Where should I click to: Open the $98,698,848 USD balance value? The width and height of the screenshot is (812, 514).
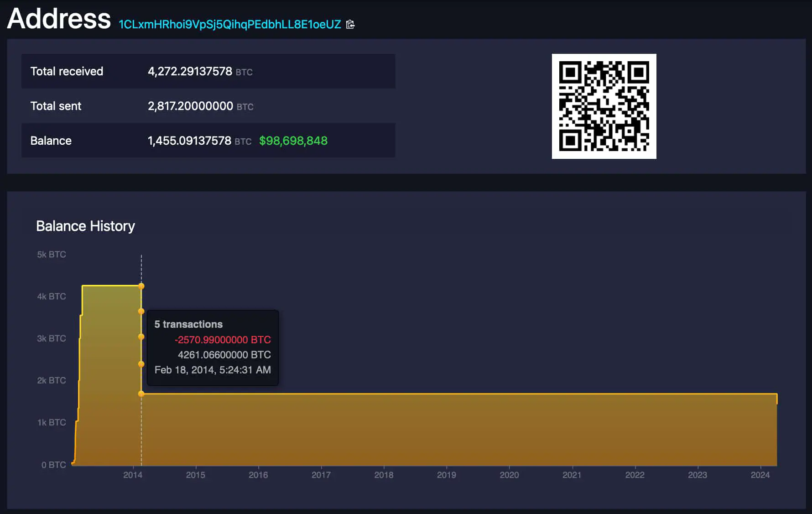293,141
